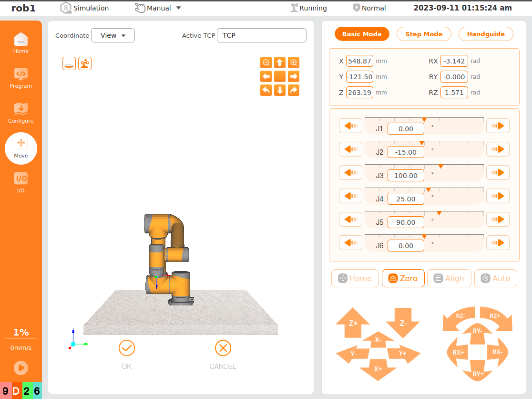Click the zoom out magnifier icon
This screenshot has height=399, width=532.
tap(266, 63)
